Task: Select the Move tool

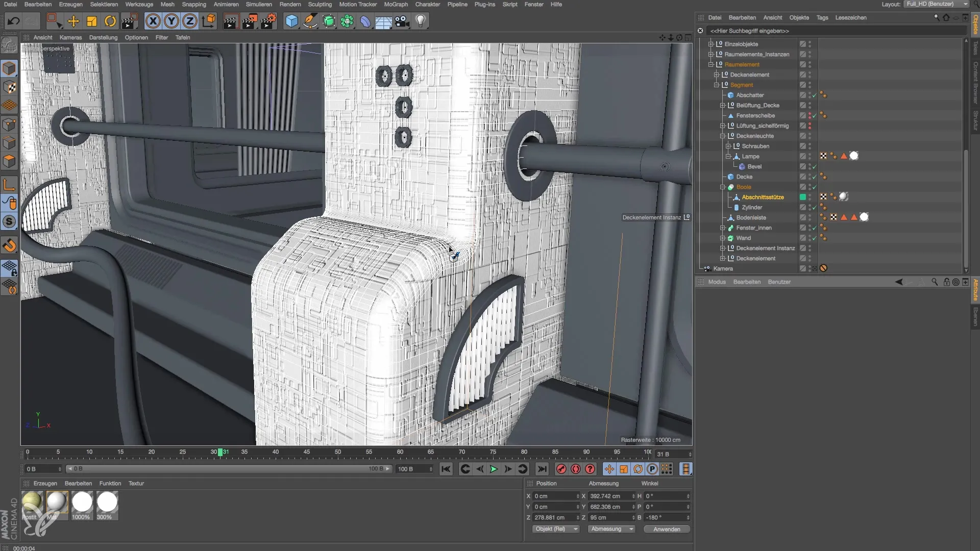Action: pos(73,21)
